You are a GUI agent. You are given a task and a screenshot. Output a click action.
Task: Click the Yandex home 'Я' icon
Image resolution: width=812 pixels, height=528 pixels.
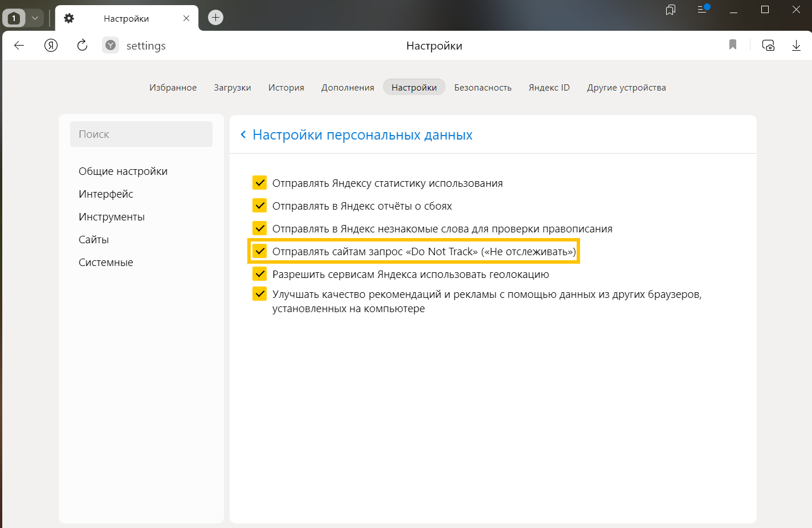point(51,46)
